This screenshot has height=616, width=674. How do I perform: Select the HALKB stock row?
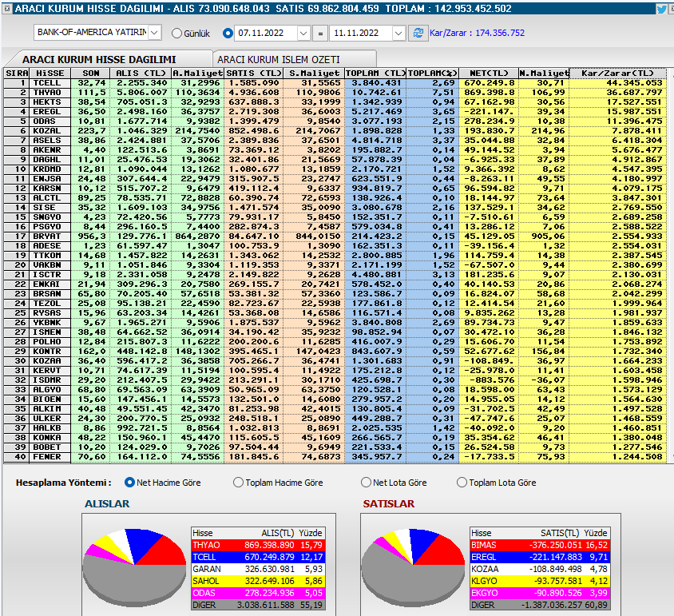335,428
